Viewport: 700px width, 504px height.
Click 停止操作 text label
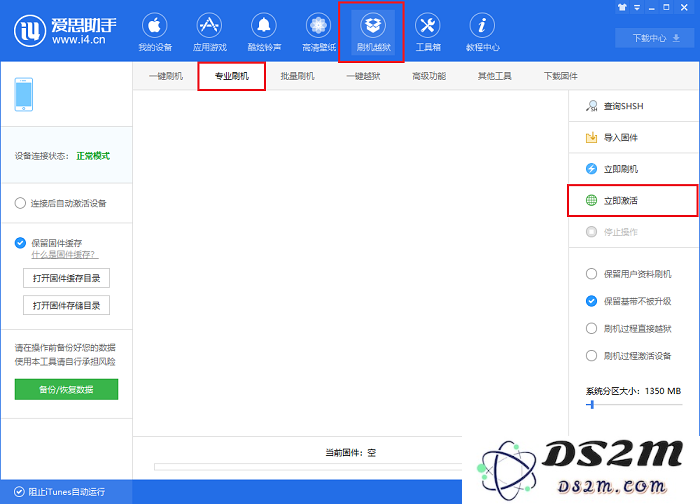[621, 232]
